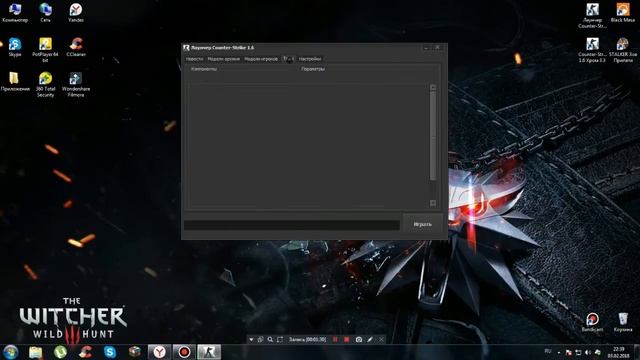The image size is (640, 360).
Task: Pause the Bandicam recording
Action: [x=335, y=340]
